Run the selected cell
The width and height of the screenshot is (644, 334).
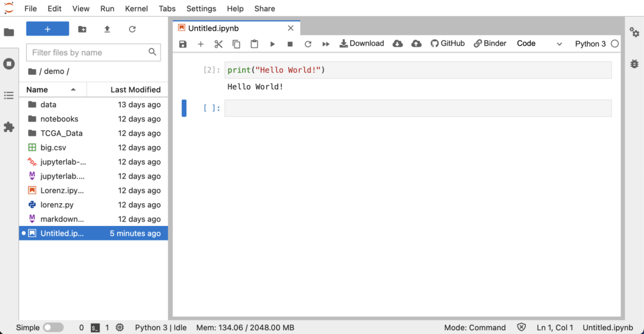(x=272, y=44)
